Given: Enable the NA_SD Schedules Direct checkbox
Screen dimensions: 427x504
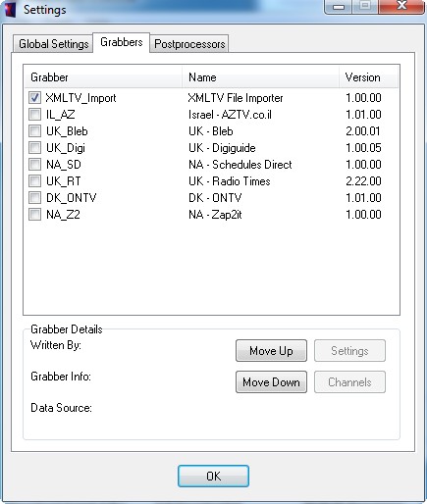Looking at the screenshot, I should click(x=34, y=164).
